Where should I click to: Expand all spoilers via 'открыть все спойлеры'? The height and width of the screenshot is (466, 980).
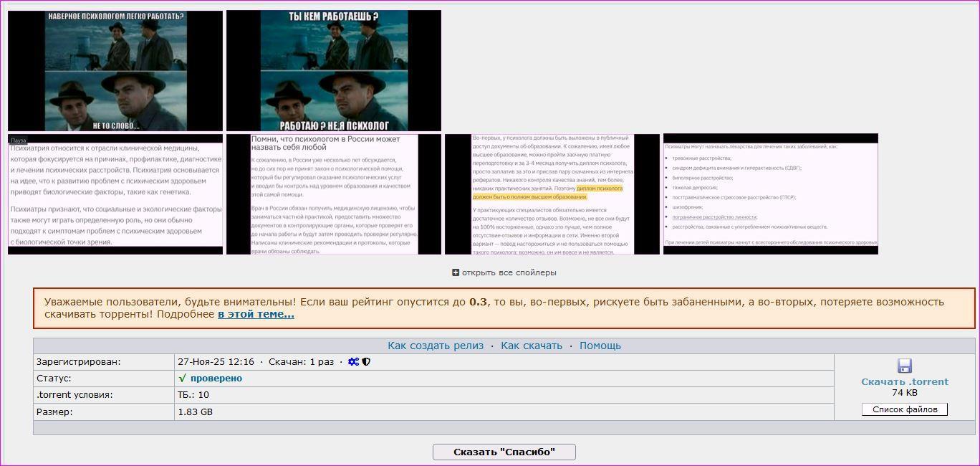(x=509, y=272)
